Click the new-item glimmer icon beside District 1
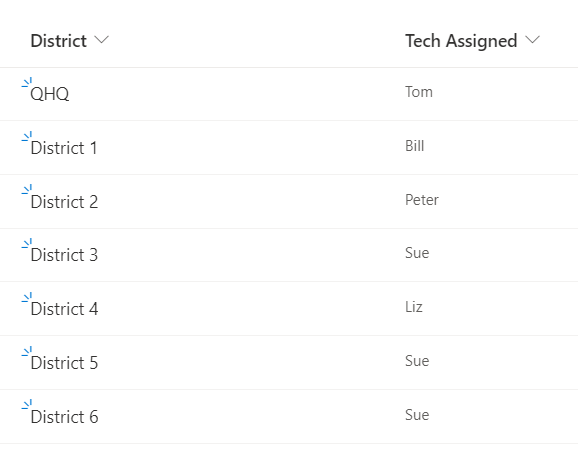 [27, 136]
